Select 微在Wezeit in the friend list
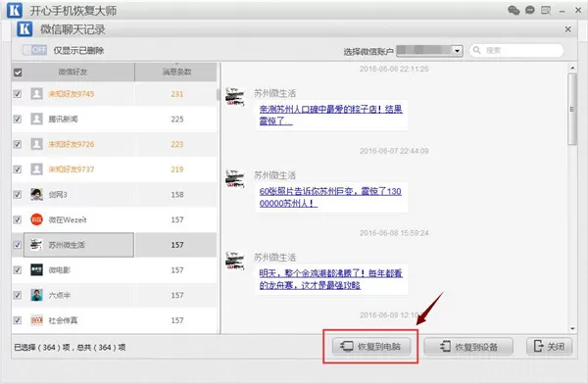This screenshot has height=384, width=588. tap(114, 219)
